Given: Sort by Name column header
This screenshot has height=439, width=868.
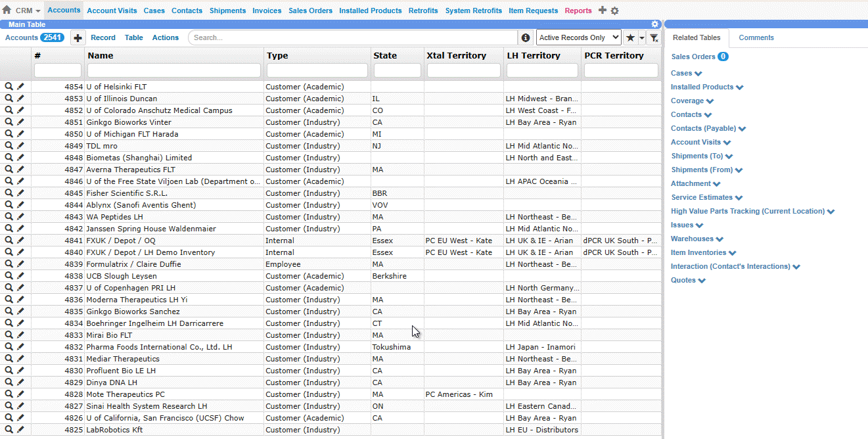Looking at the screenshot, I should 101,56.
